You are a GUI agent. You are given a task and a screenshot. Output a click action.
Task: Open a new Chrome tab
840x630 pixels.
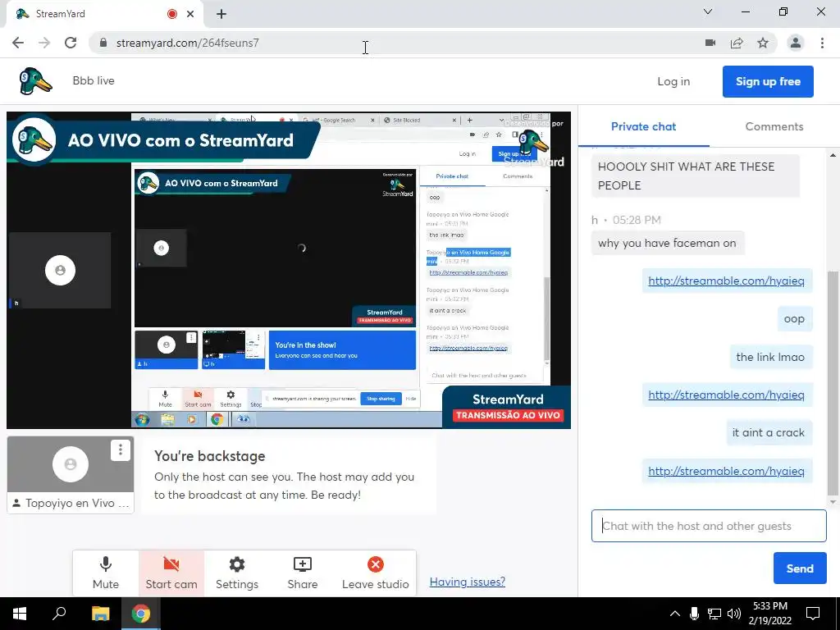tap(221, 14)
